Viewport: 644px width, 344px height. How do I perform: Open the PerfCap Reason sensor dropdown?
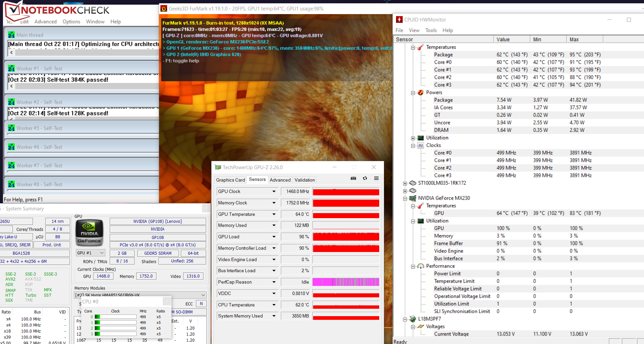pyautogui.click(x=274, y=282)
